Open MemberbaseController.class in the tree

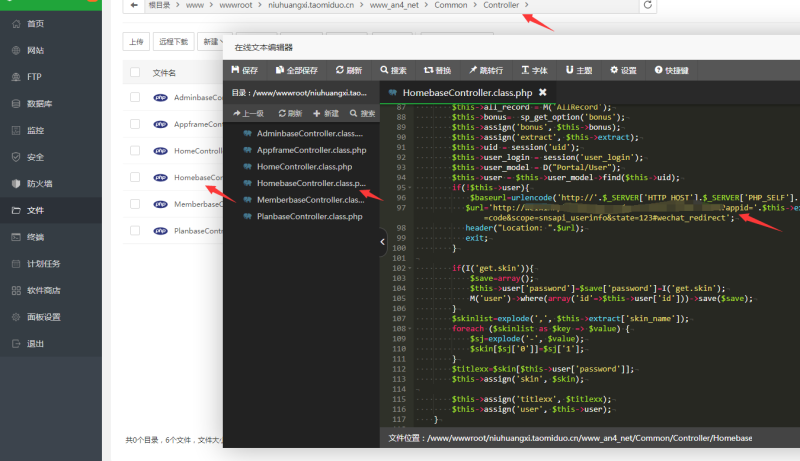[x=310, y=200]
